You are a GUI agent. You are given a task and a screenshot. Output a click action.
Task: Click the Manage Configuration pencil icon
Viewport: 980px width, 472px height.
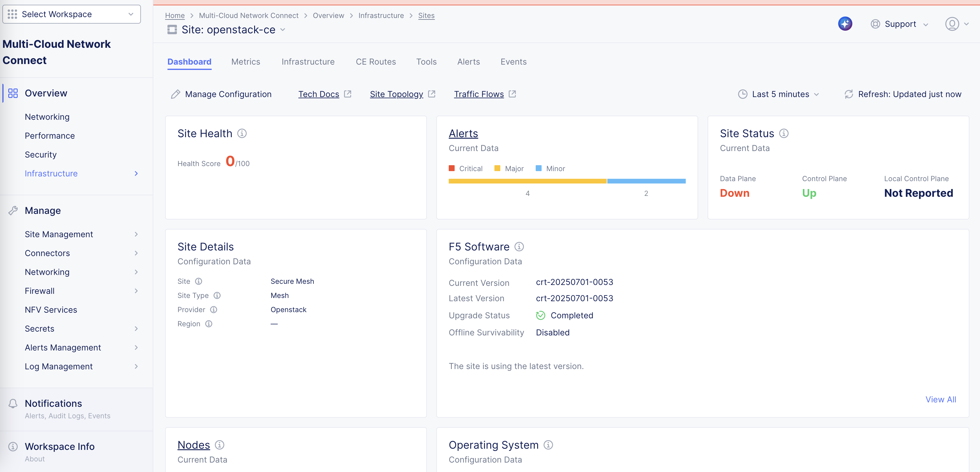[x=175, y=94]
